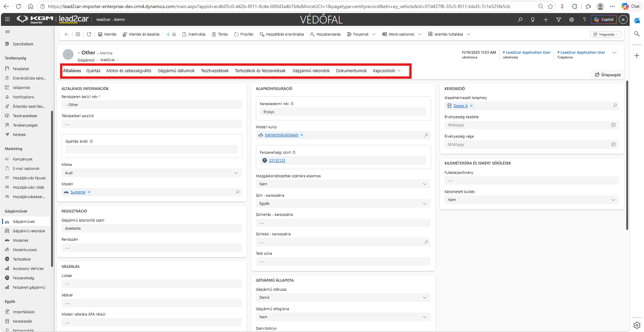Open Modellek in the sidebar
Image resolution: width=644 pixels, height=332 pixels.
21,240
